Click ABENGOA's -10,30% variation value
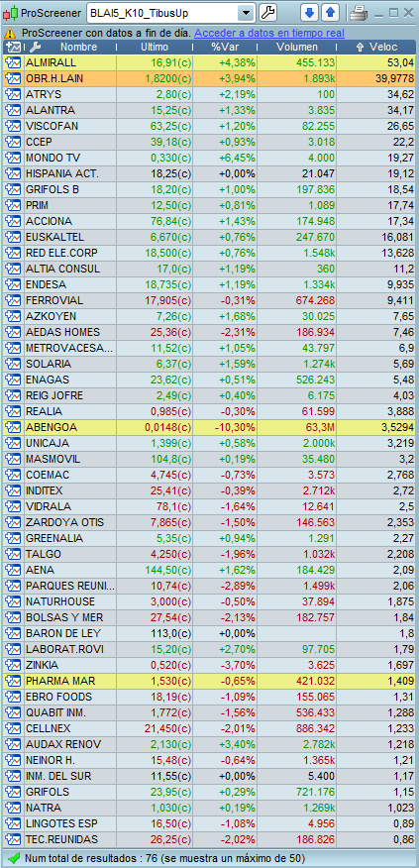 coord(235,427)
